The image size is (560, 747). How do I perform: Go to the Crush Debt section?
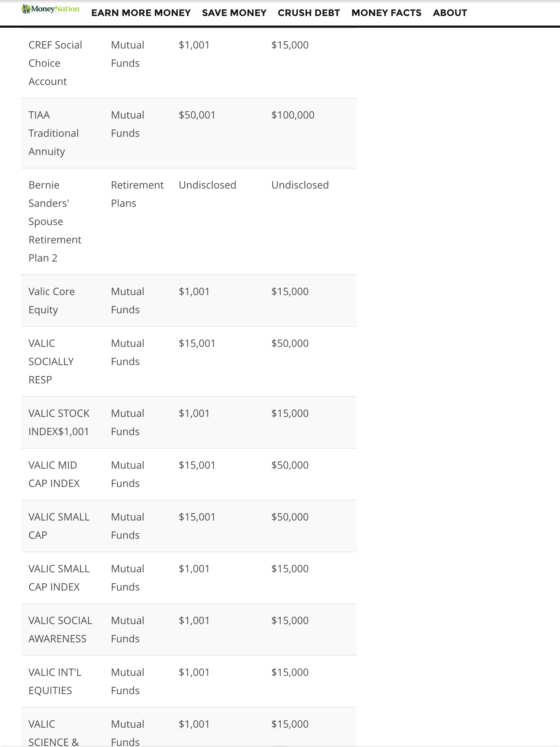308,13
